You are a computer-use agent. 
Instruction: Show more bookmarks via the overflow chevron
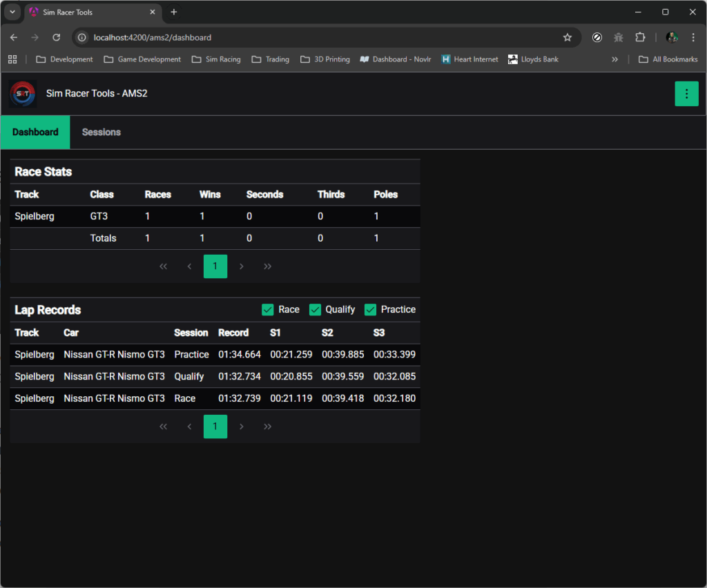click(614, 59)
